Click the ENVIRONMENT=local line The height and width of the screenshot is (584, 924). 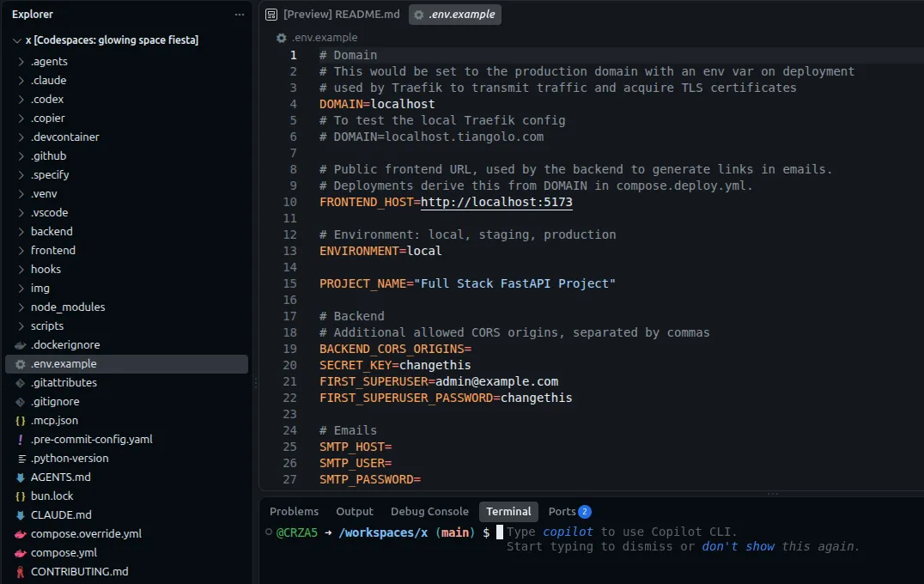coord(380,251)
